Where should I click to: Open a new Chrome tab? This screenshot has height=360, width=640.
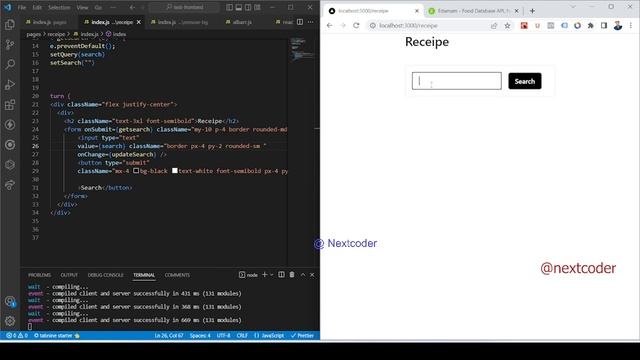[x=532, y=11]
